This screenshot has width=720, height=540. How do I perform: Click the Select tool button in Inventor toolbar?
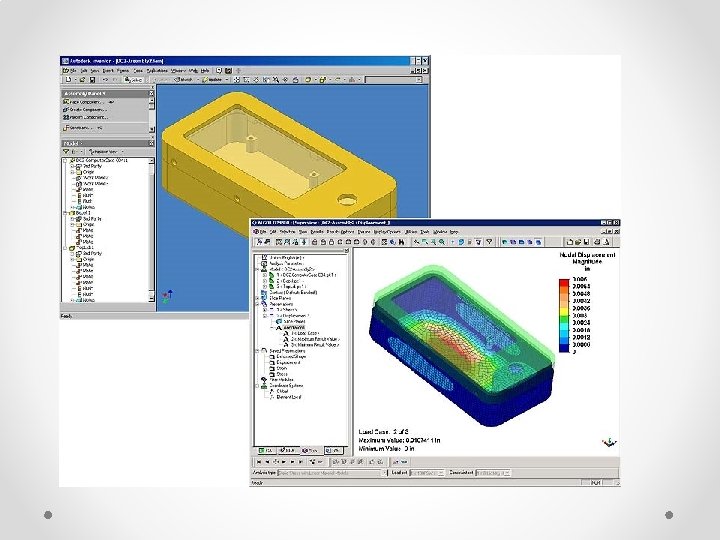[133, 80]
